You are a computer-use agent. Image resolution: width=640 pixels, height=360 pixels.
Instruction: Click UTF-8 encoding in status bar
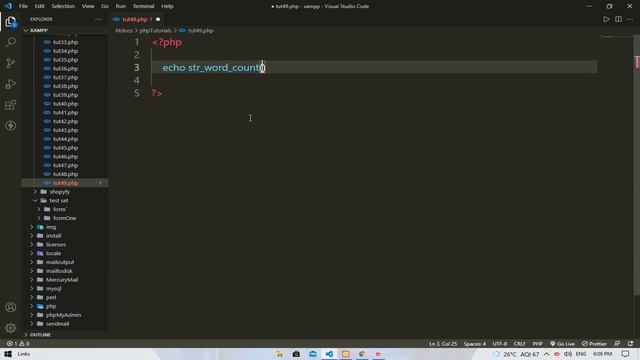(x=500, y=344)
